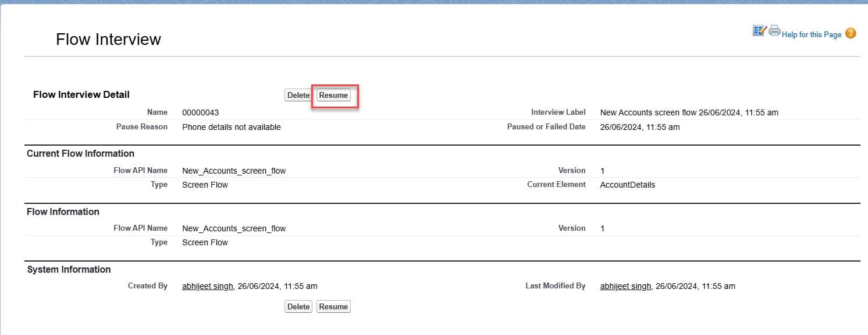Open the Help for this Page link
Screen dimensions: 868x335
click(x=812, y=34)
